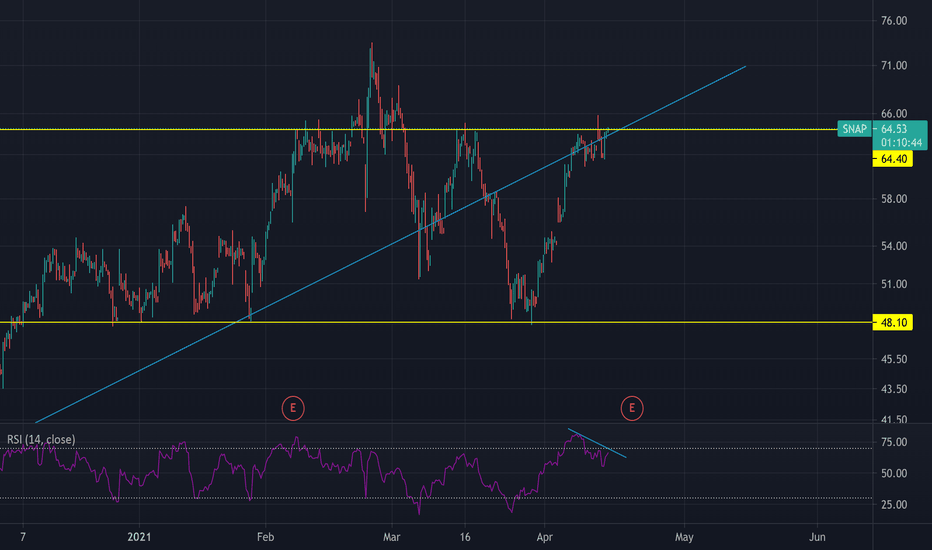Click the Feb label on time axis
The height and width of the screenshot is (550, 932).
point(265,537)
